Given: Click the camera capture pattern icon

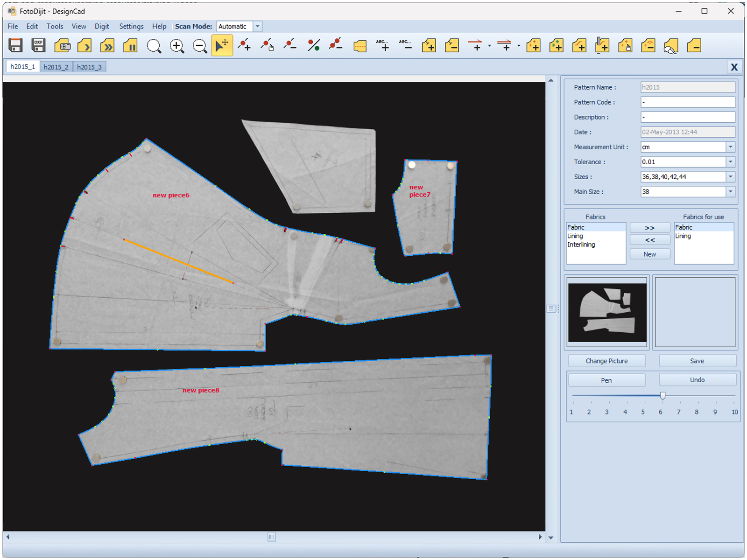Looking at the screenshot, I should pyautogui.click(x=62, y=46).
